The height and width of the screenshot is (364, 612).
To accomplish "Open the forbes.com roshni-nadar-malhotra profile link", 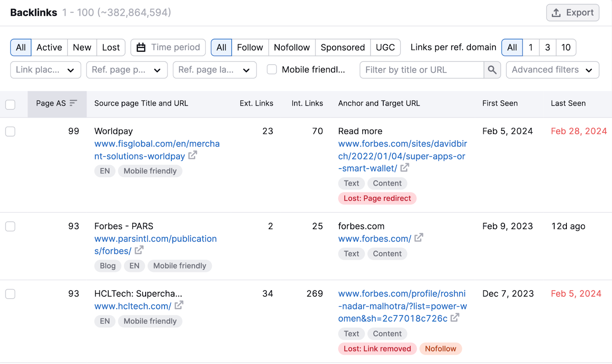I will (x=402, y=306).
